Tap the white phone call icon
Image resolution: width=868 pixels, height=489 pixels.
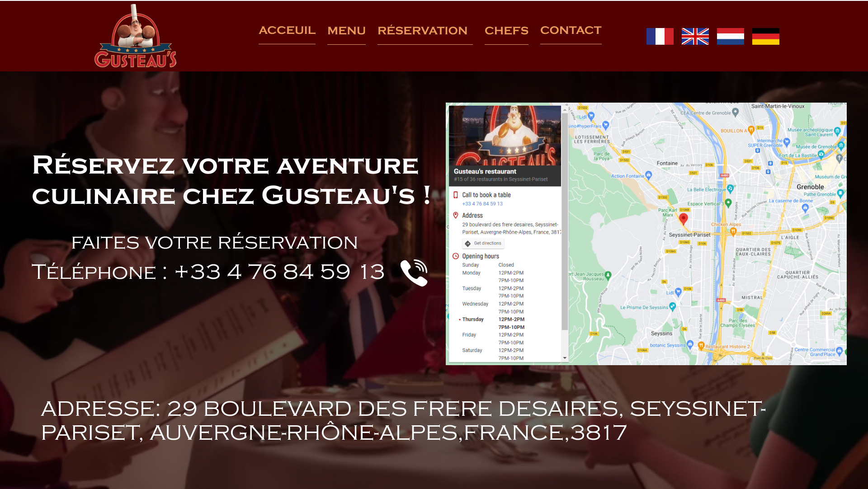click(414, 273)
